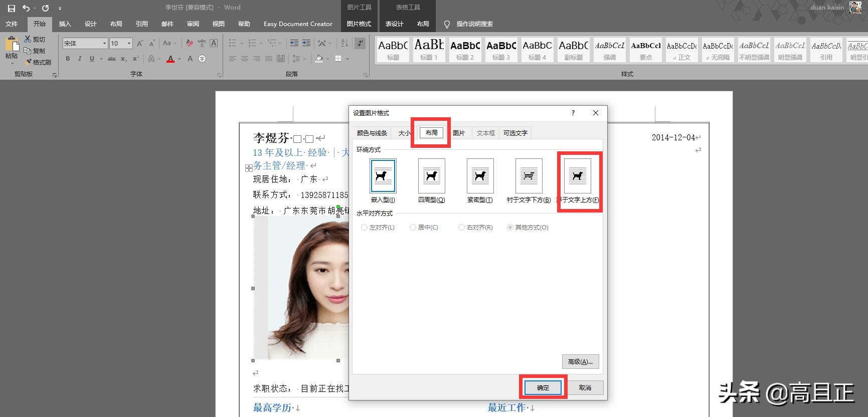Click the increase indent icon

[305, 43]
